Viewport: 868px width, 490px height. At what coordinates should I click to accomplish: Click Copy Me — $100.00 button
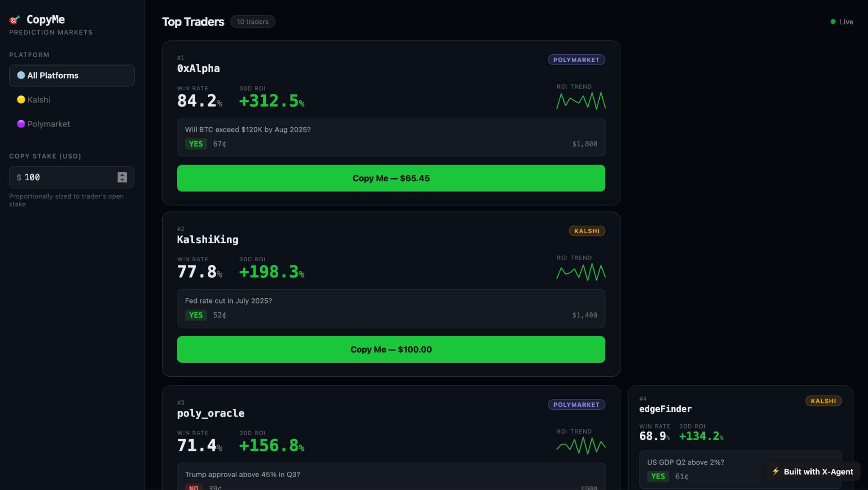[391, 349]
